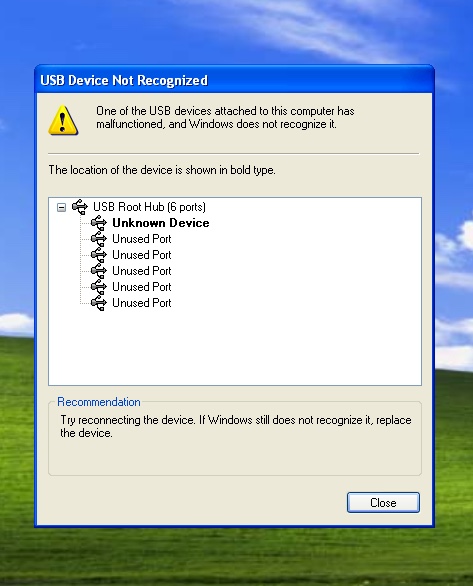Click the third Unused Port USB icon
The height and width of the screenshot is (586, 473).
[99, 271]
